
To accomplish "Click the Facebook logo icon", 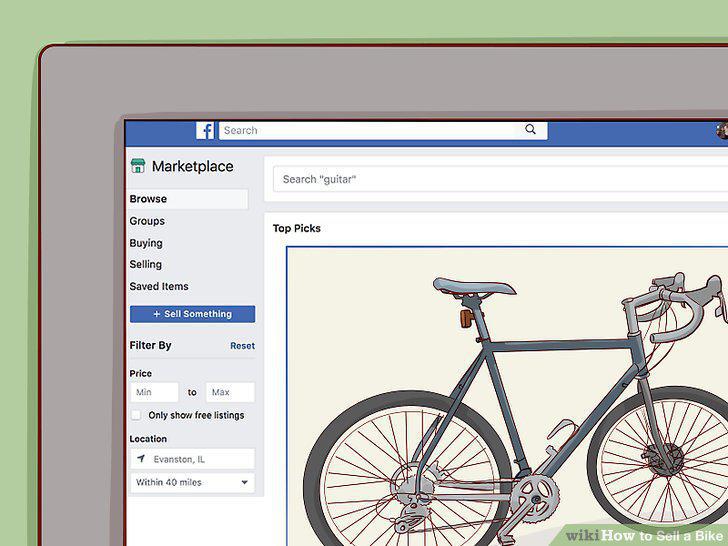I will point(205,130).
